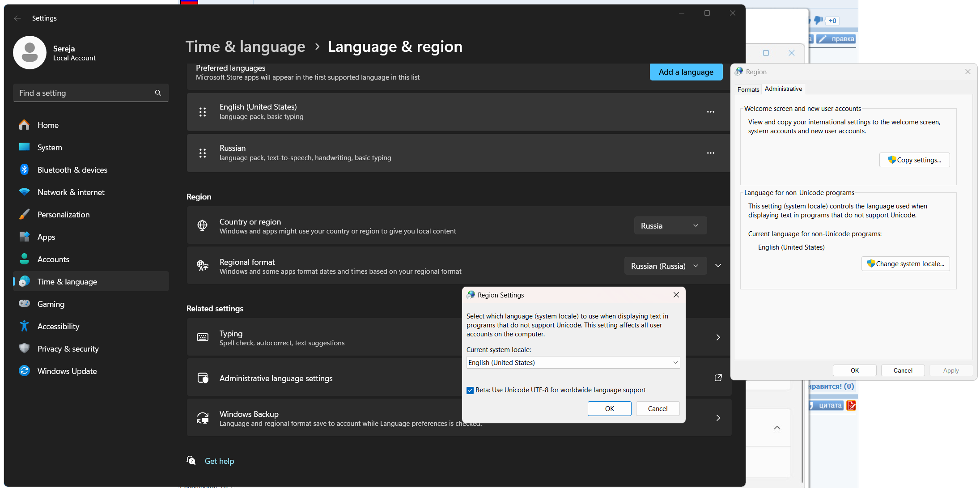Click the цитата button in the browser
The image size is (980, 488).
[827, 406]
